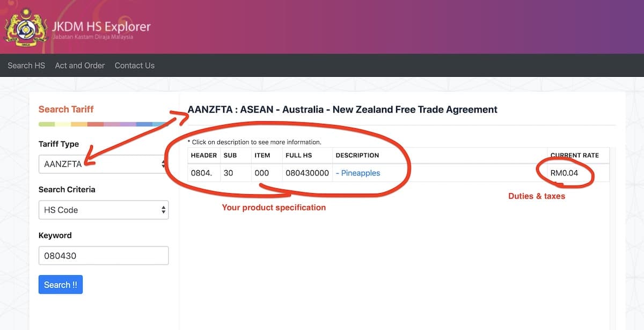Click the HEADER column title

pos(203,155)
